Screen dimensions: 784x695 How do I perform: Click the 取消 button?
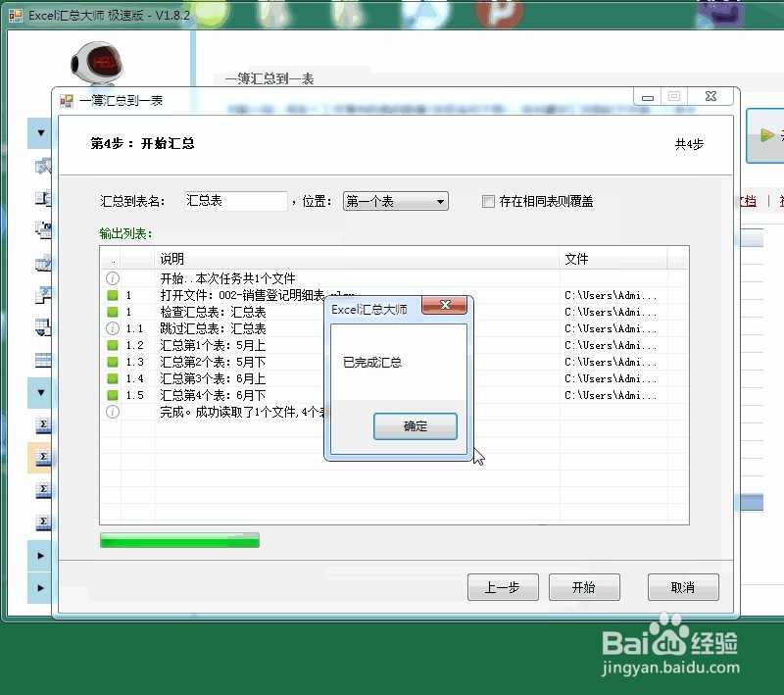[x=683, y=587]
